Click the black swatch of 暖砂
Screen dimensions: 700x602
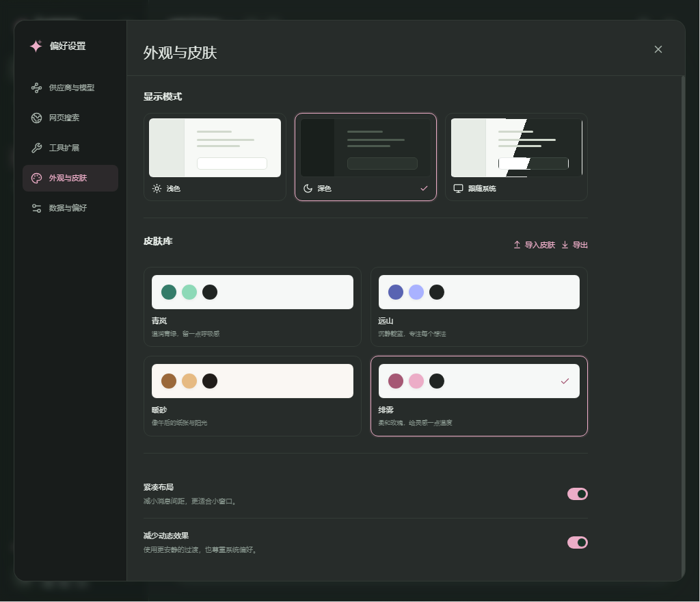coord(210,381)
